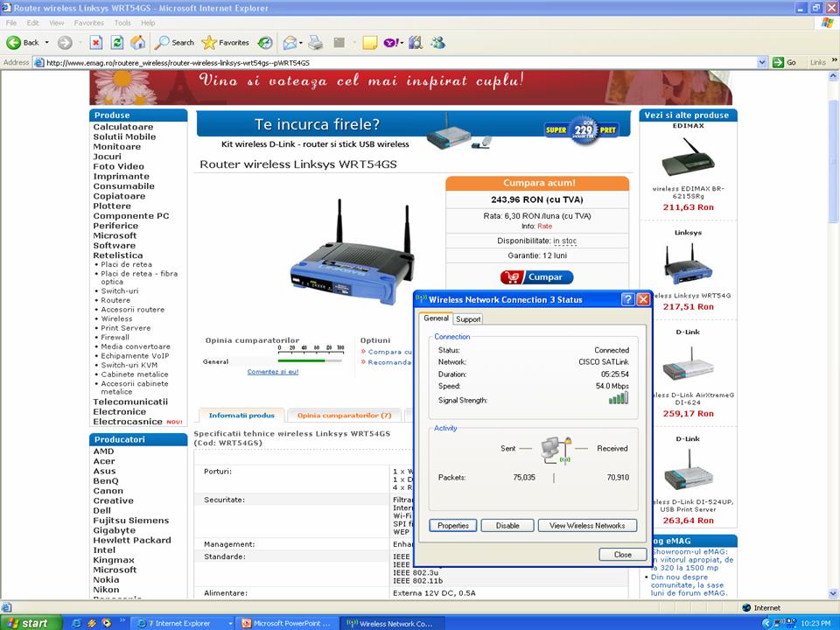The height and width of the screenshot is (630, 840).
Task: Open the Opinia cumparatorilor (7) tab
Action: point(345,415)
